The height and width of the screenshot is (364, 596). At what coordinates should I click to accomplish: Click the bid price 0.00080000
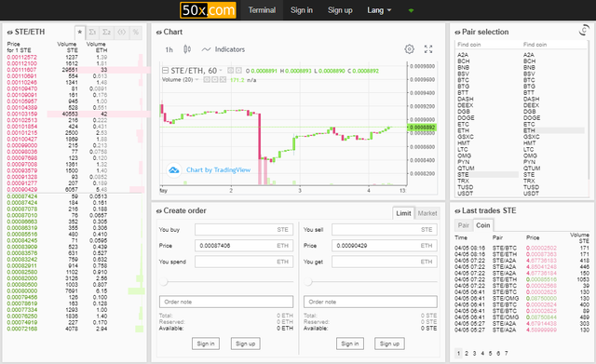(22, 291)
